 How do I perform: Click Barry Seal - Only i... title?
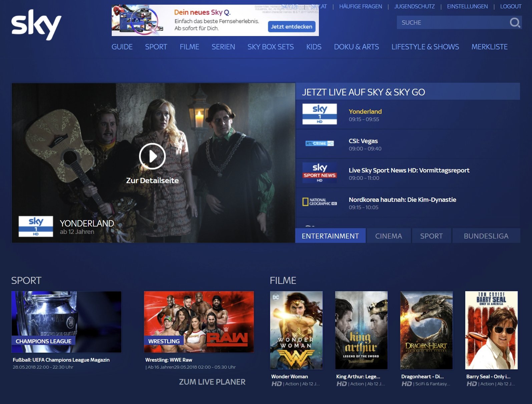tap(488, 377)
